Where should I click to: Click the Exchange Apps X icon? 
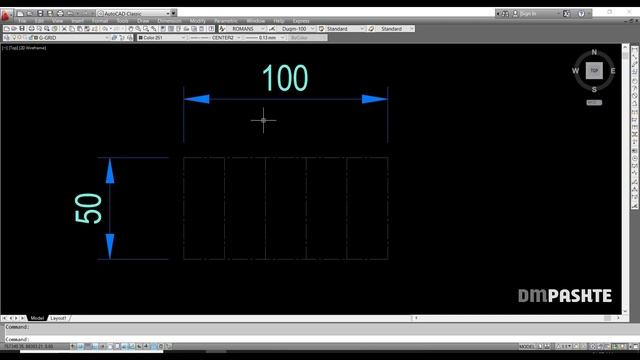point(567,13)
